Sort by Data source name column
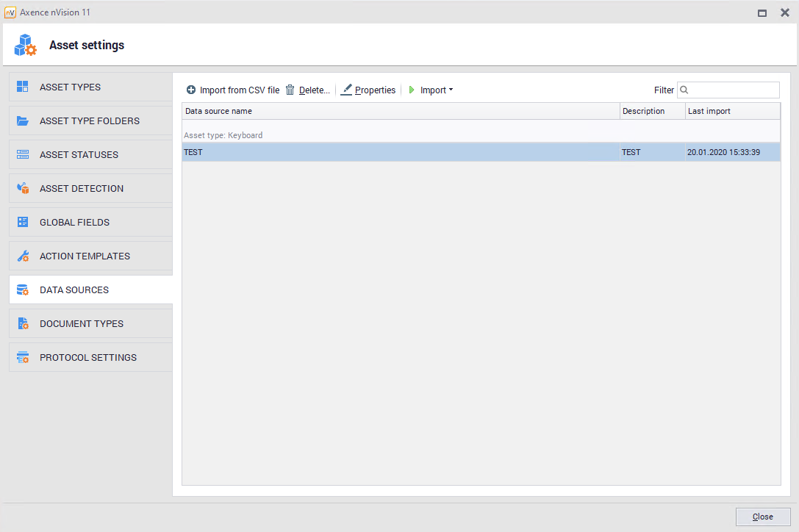 click(x=401, y=111)
